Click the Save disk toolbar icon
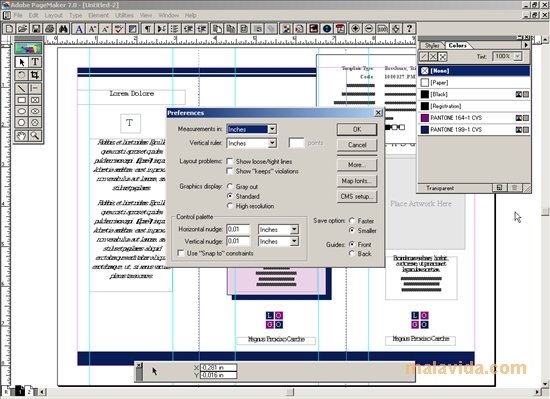 click(36, 29)
